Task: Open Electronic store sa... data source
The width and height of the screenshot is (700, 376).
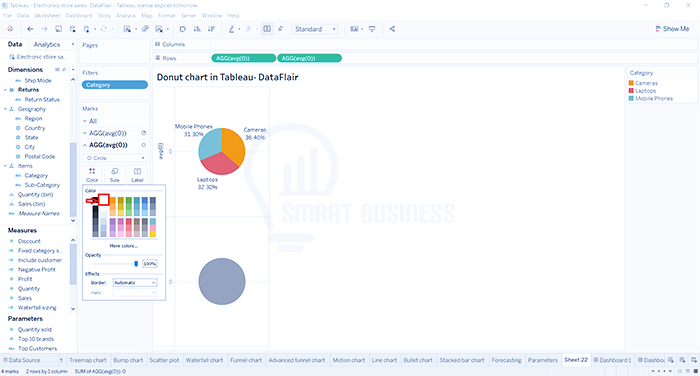Action: coord(38,57)
